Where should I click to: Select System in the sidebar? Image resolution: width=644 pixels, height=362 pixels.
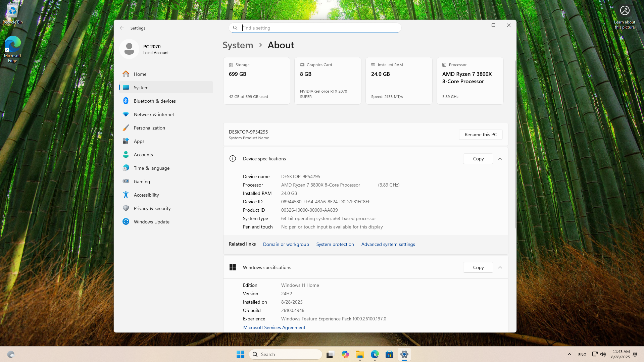click(x=166, y=88)
